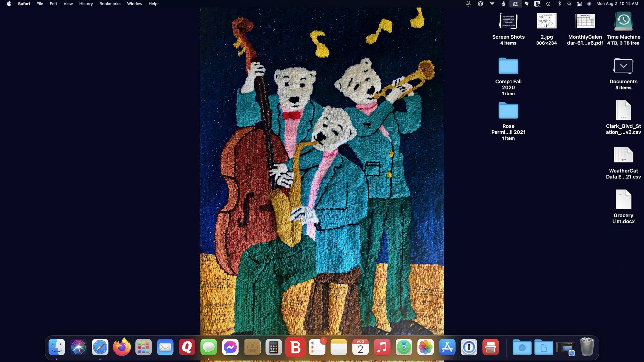Select Screen Shots stack on desktop
This screenshot has height=362, width=644.
508,29
